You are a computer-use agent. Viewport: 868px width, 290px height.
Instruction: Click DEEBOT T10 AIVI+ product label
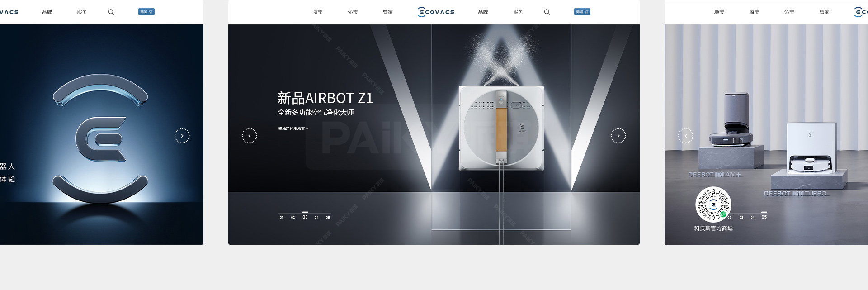click(714, 175)
